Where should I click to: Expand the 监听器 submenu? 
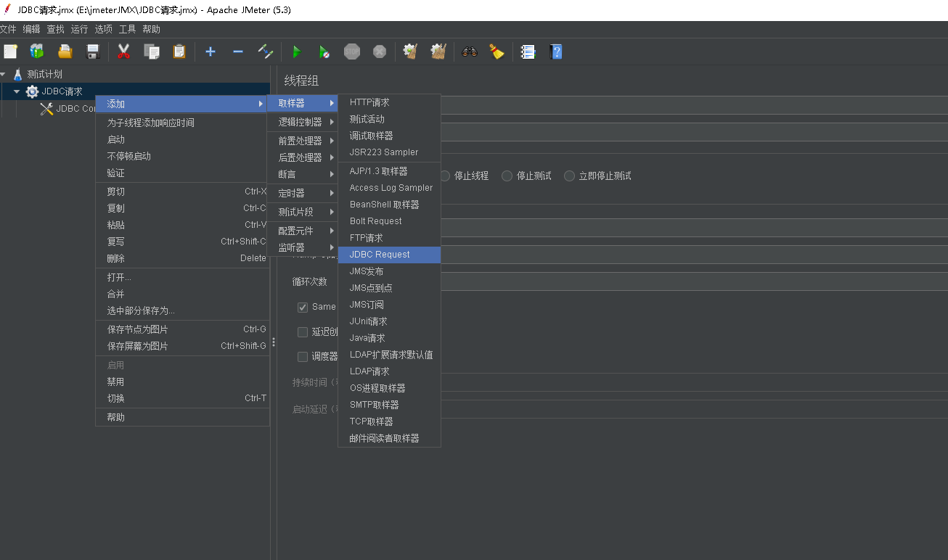point(303,247)
